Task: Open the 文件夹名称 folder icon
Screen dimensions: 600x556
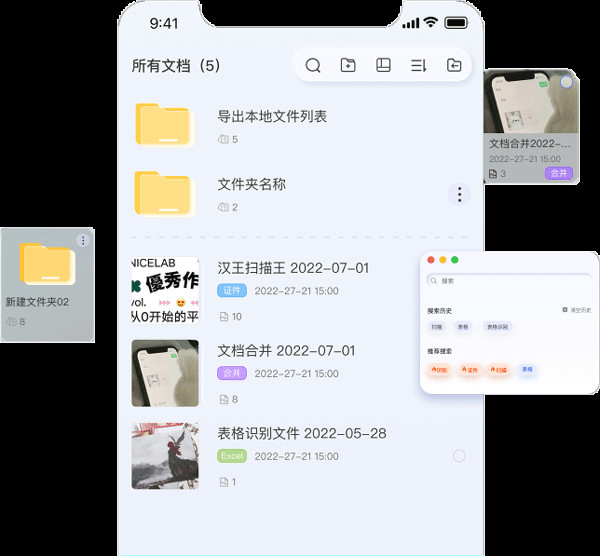Action: [x=165, y=194]
